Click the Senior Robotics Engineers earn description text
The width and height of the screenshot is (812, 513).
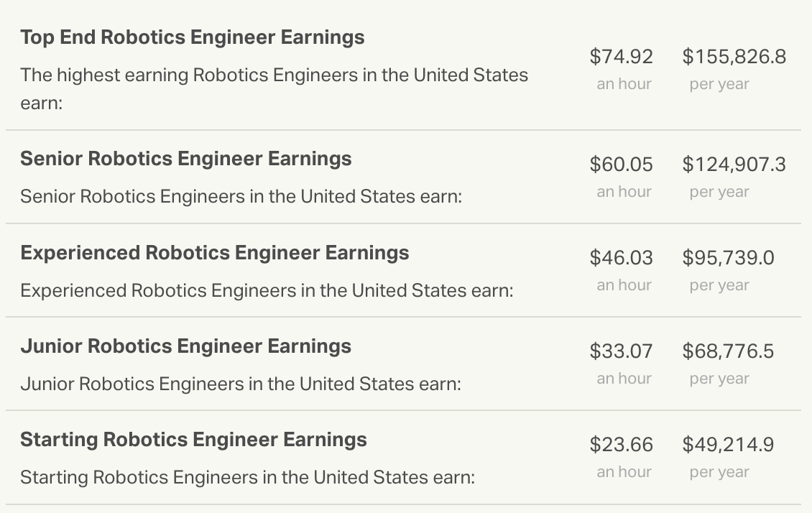click(241, 196)
